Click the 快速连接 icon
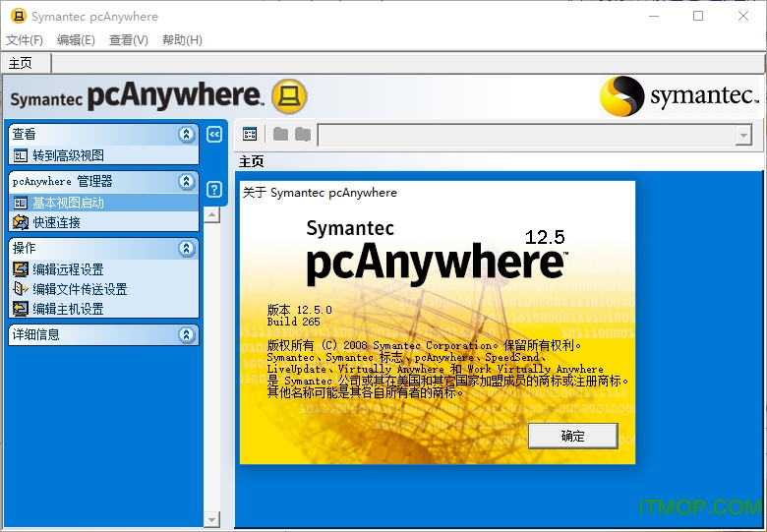This screenshot has height=532, width=767. (x=21, y=222)
